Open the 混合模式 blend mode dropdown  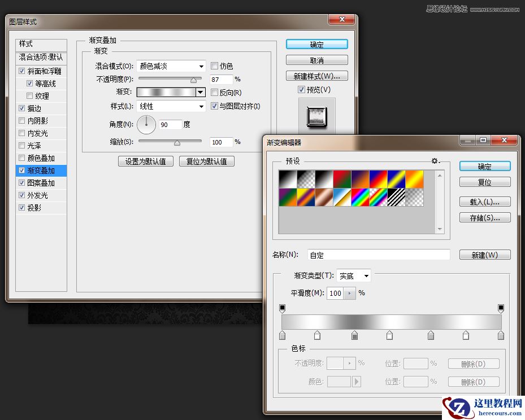click(171, 65)
